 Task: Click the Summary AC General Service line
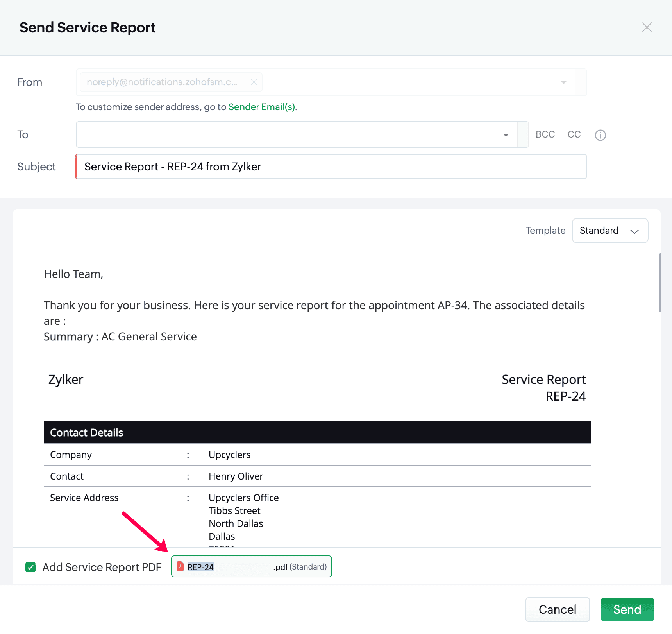pyautogui.click(x=120, y=337)
